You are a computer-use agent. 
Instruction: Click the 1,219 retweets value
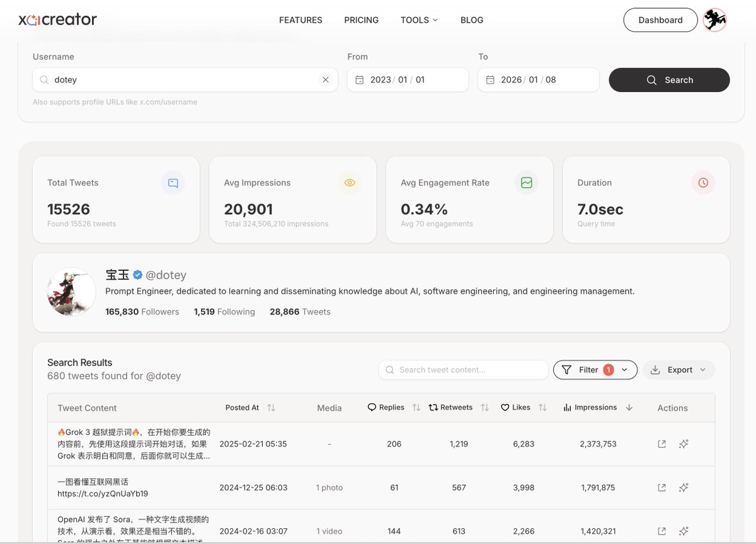(459, 444)
